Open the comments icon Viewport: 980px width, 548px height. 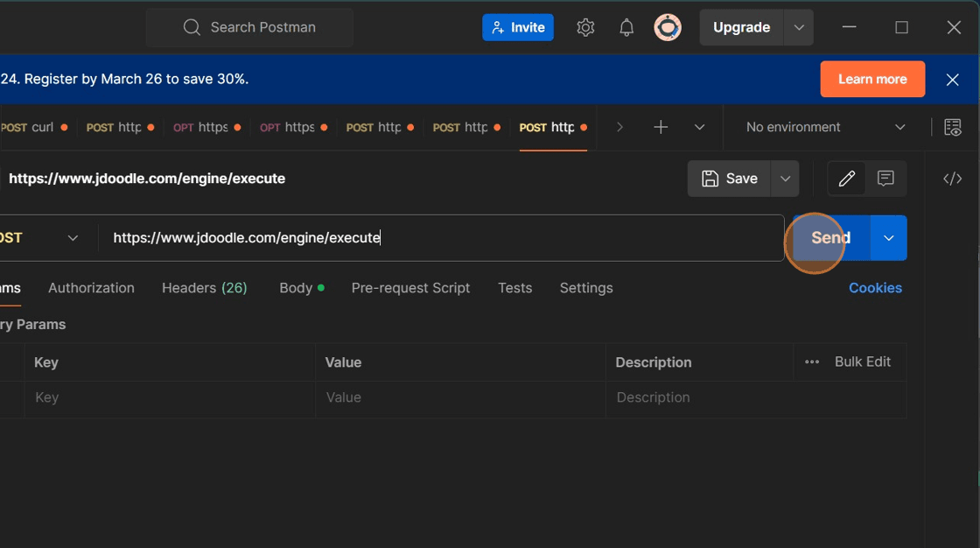[885, 179]
